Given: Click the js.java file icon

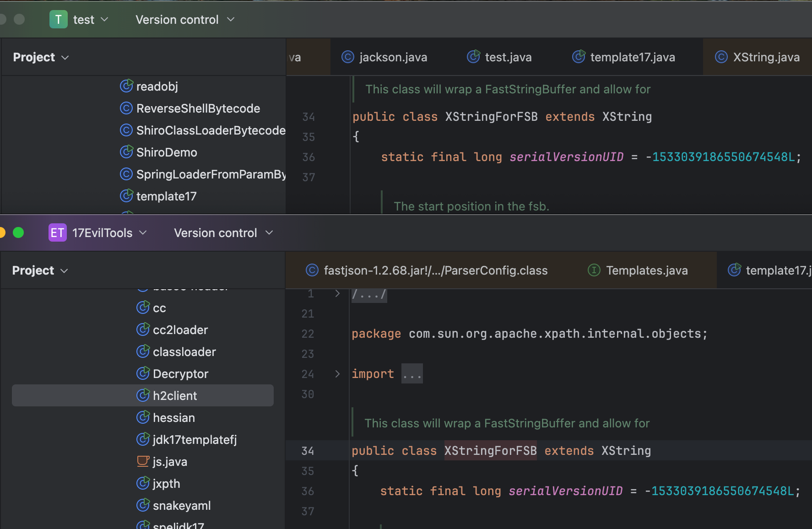Looking at the screenshot, I should click(x=143, y=461).
